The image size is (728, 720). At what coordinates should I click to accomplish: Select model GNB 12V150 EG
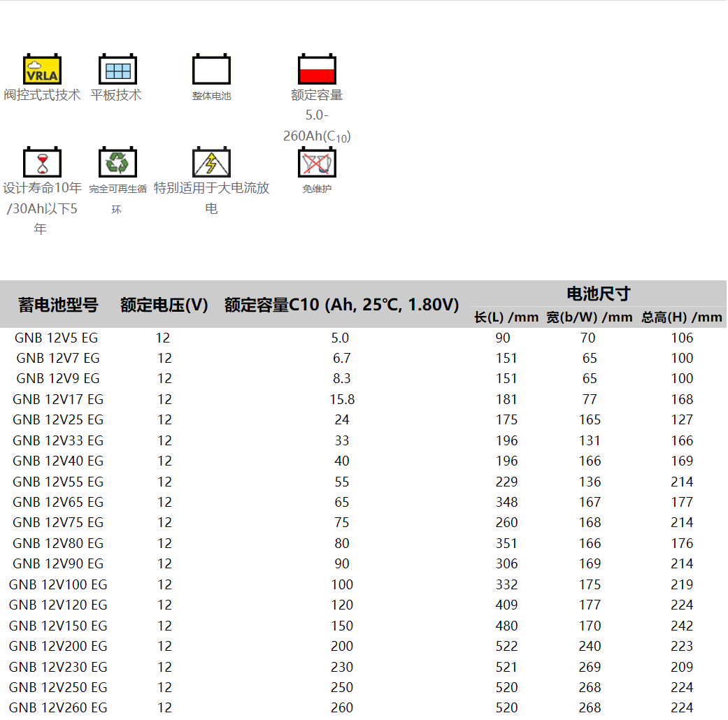pos(58,626)
